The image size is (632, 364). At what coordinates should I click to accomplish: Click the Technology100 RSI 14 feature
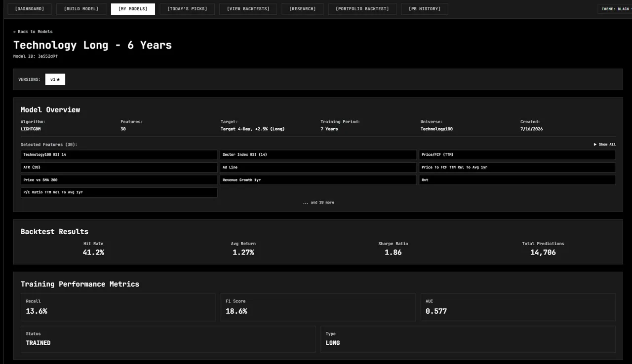coord(119,155)
